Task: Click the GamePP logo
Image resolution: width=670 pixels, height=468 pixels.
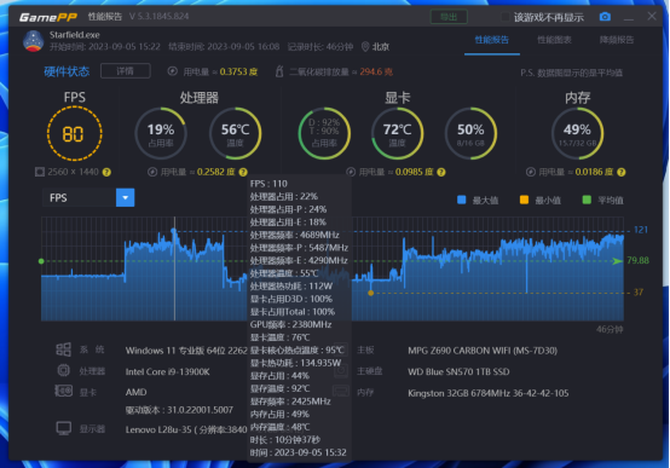Action: point(48,17)
